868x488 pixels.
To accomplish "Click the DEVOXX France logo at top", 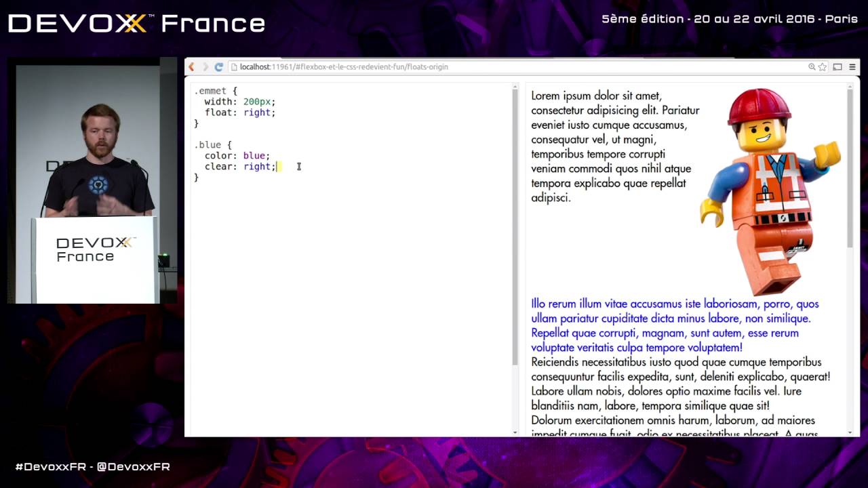I will click(136, 24).
